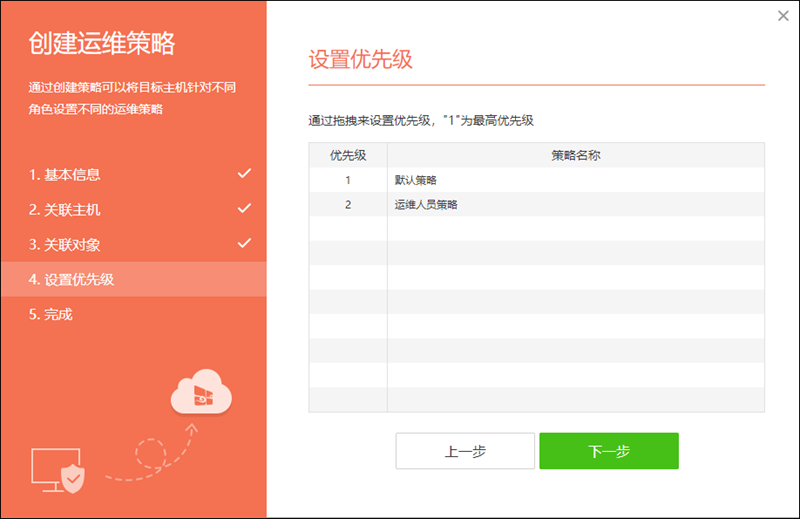800x519 pixels.
Task: Click the priority number 1 cell
Action: click(x=348, y=180)
